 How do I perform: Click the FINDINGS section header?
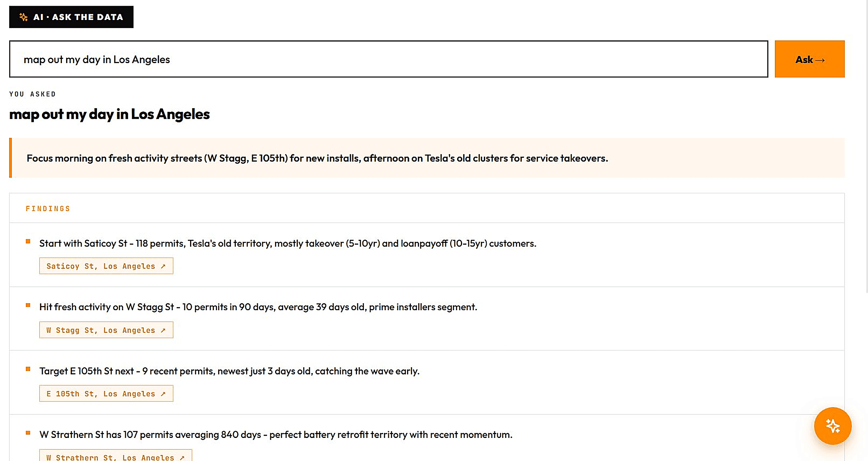[48, 209]
